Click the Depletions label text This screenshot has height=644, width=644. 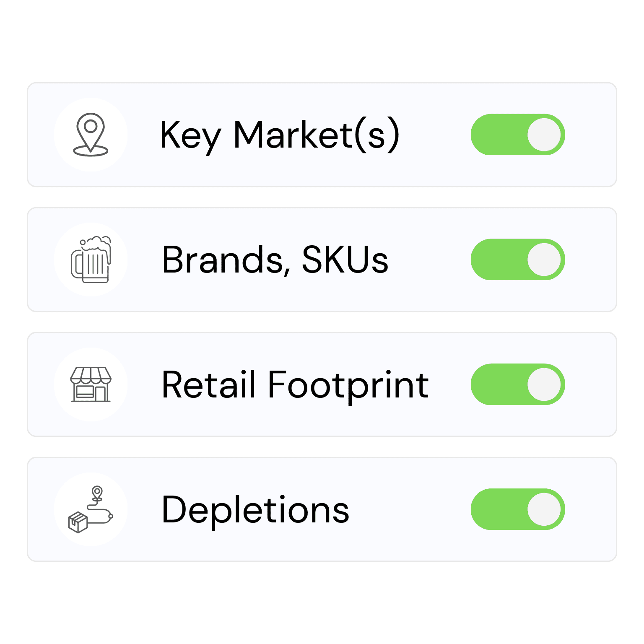coord(255,509)
